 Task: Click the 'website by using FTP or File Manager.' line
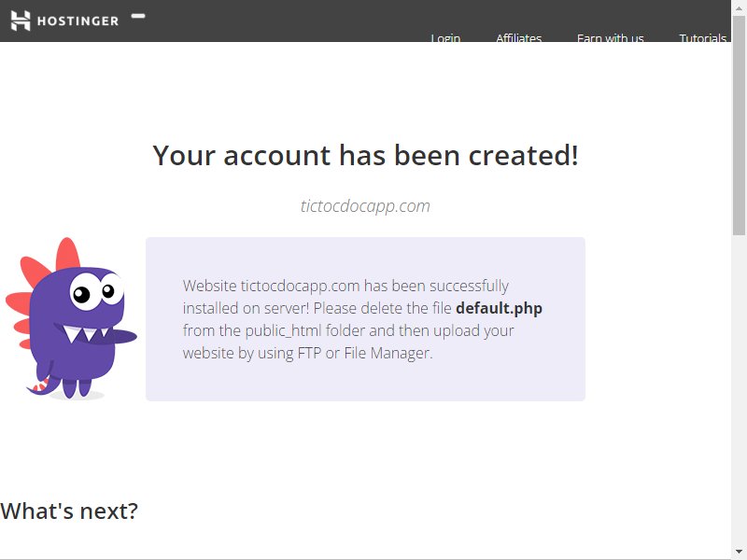pos(308,354)
